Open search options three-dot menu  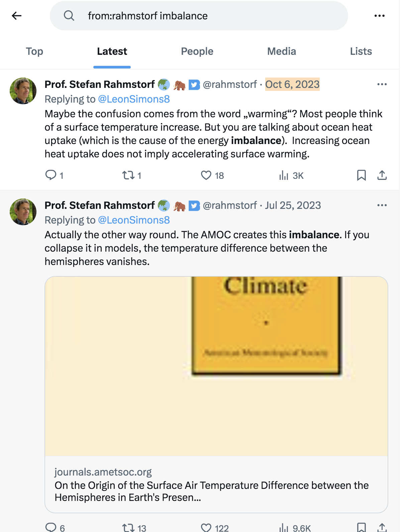click(x=379, y=16)
